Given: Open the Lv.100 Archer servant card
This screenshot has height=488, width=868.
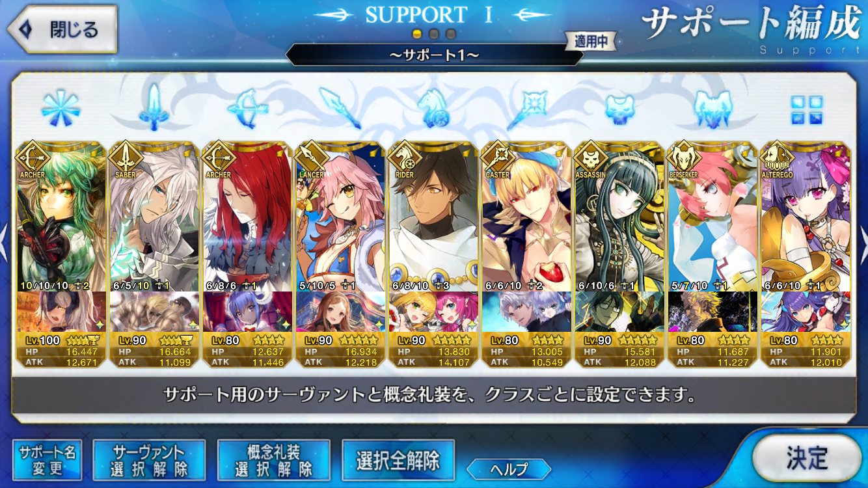Looking at the screenshot, I should coord(61,254).
